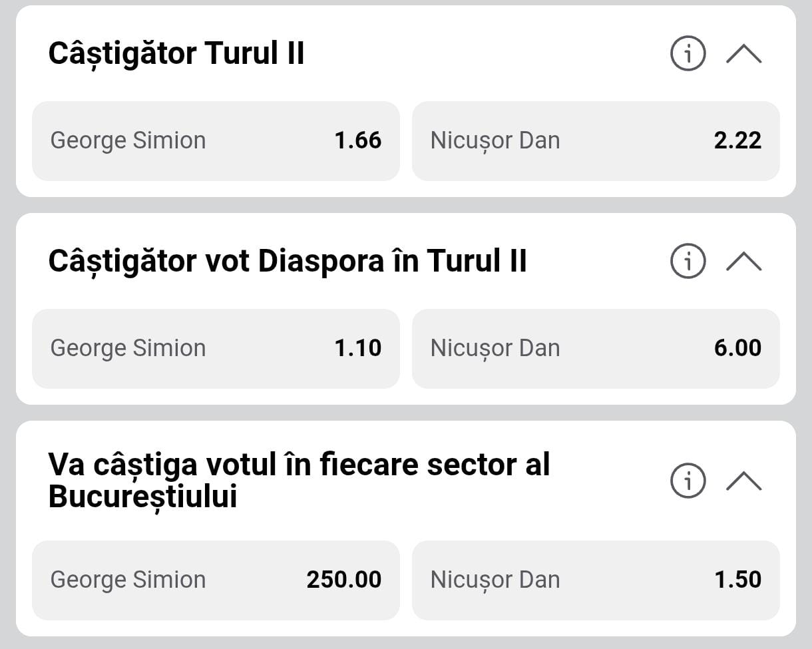The width and height of the screenshot is (812, 649).
Task: View info icon for Bucharest sectors market
Action: coord(688,480)
